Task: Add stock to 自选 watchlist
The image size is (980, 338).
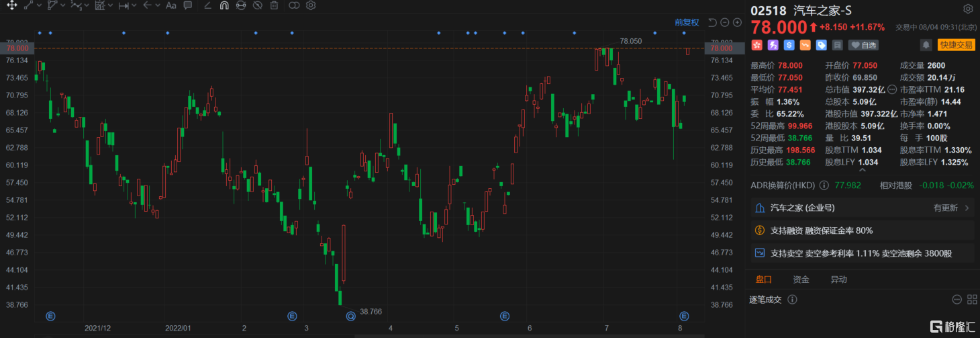Action: click(863, 45)
